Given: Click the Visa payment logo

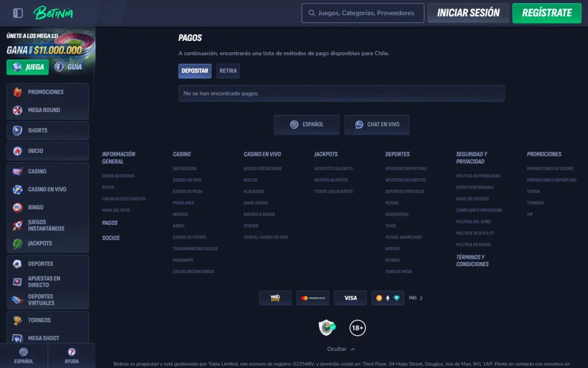Looking at the screenshot, I should pyautogui.click(x=350, y=298).
